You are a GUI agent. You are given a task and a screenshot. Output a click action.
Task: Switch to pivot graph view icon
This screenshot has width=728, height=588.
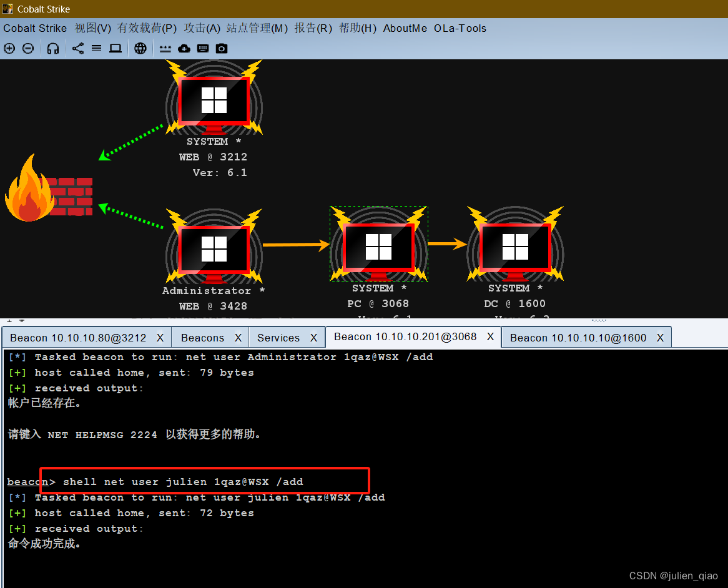(x=78, y=48)
